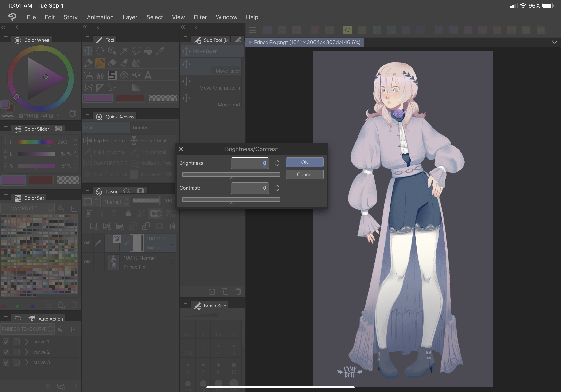
Task: Toggle the curve 3 checkbox
Action: (6, 362)
